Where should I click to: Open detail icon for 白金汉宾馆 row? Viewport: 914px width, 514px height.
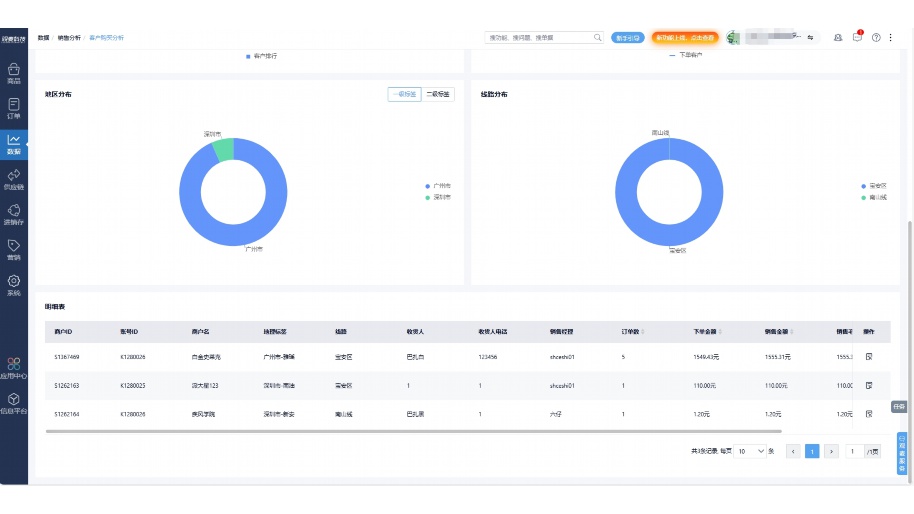869,357
